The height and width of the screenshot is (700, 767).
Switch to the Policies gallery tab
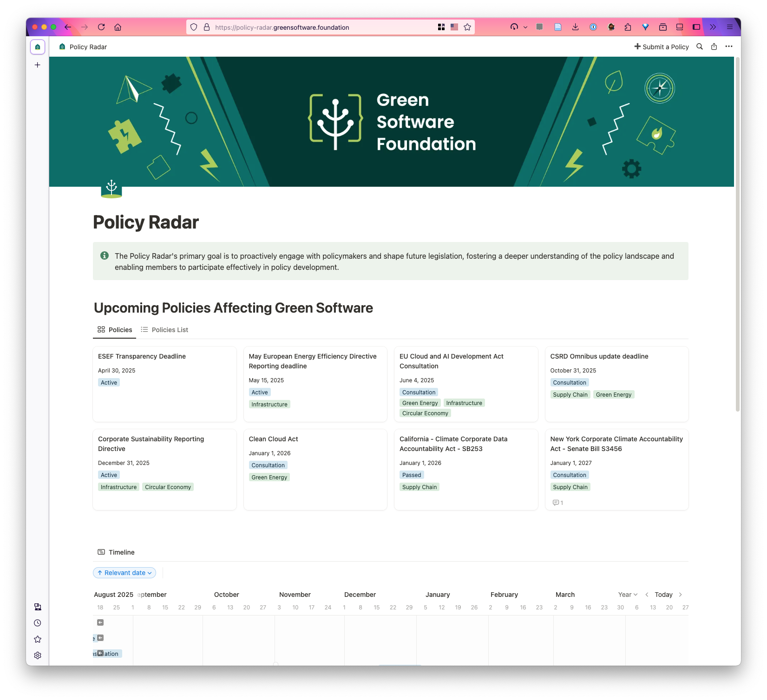[115, 330]
